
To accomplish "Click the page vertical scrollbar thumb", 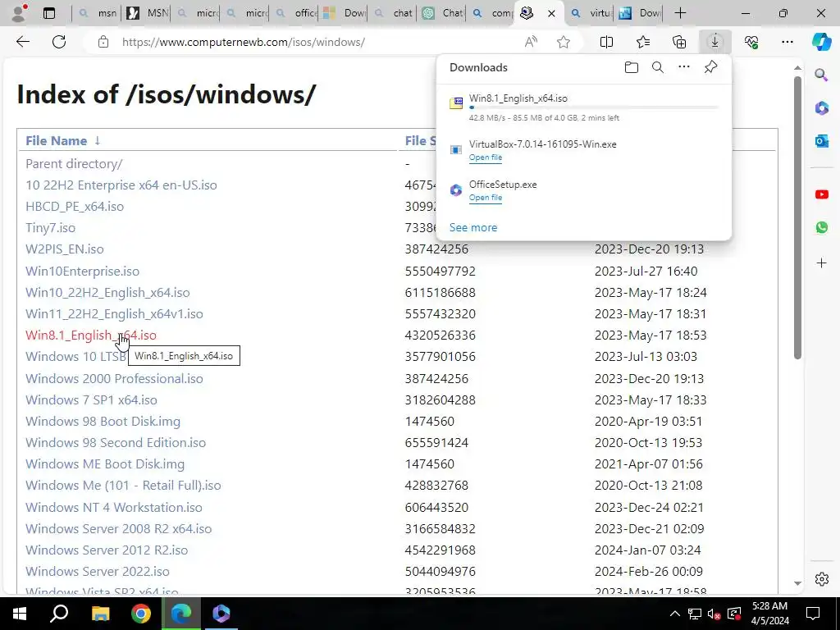I will 797,218.
